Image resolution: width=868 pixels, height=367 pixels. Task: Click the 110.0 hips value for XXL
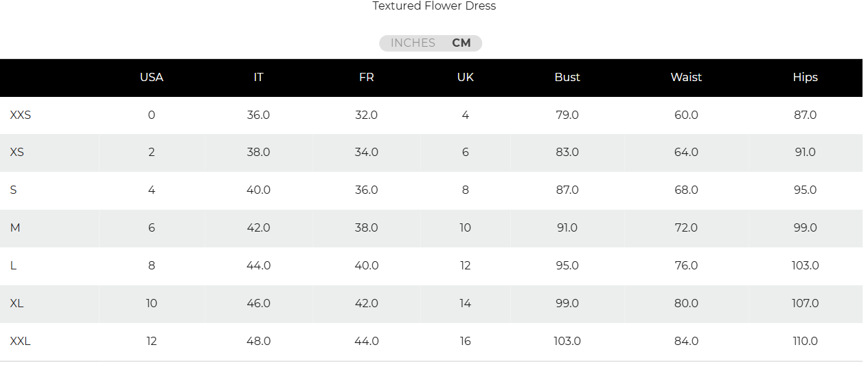(x=805, y=341)
